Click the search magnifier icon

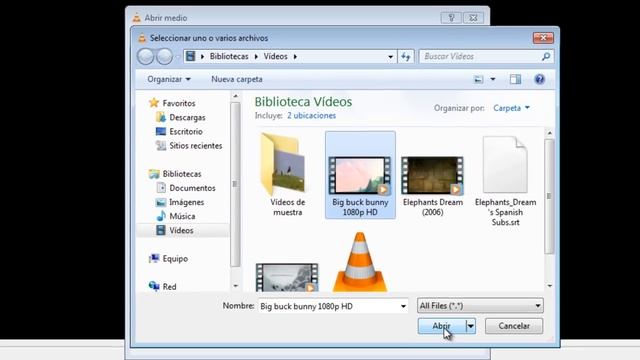[546, 56]
